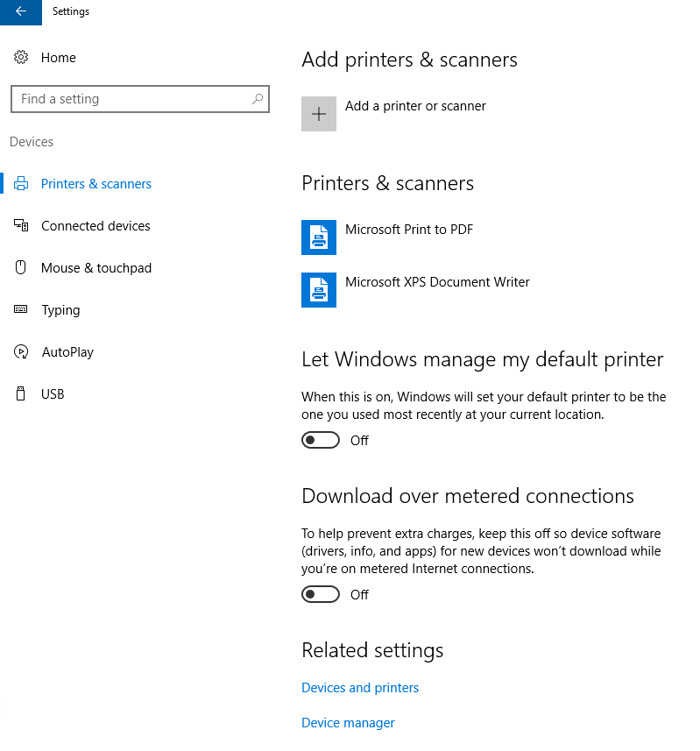Click the USB drive icon in sidebar
The image size is (700, 751).
point(21,394)
